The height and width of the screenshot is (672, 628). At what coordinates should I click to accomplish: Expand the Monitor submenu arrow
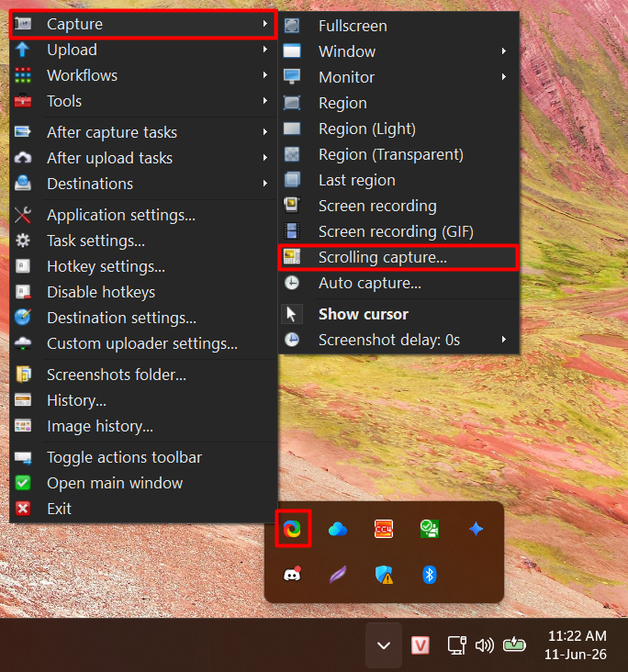504,77
